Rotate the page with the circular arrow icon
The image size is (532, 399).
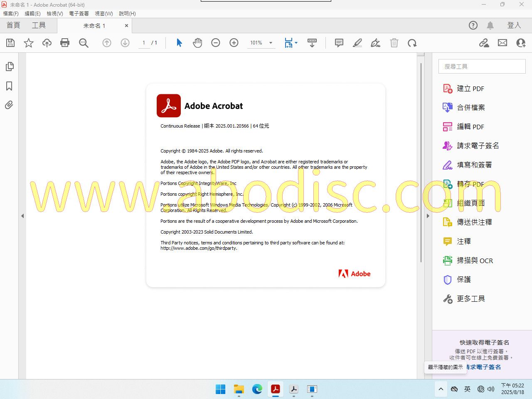pos(412,43)
